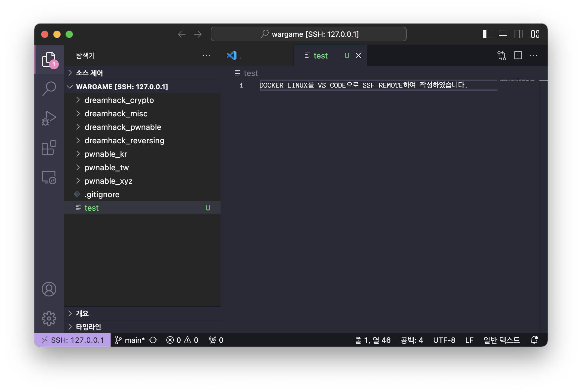582x392 pixels.
Task: Click the SSH: 127.0.0.1 remote indicator
Action: [x=73, y=340]
